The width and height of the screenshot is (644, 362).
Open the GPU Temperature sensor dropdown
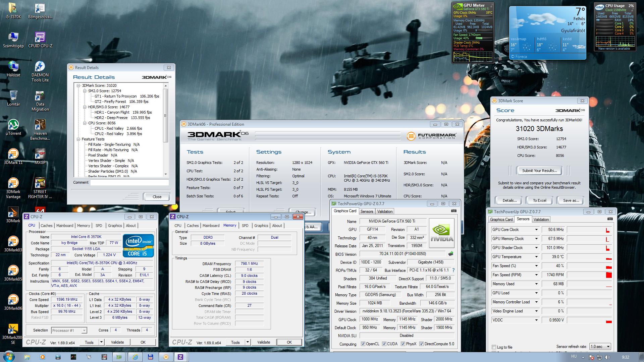(536, 257)
